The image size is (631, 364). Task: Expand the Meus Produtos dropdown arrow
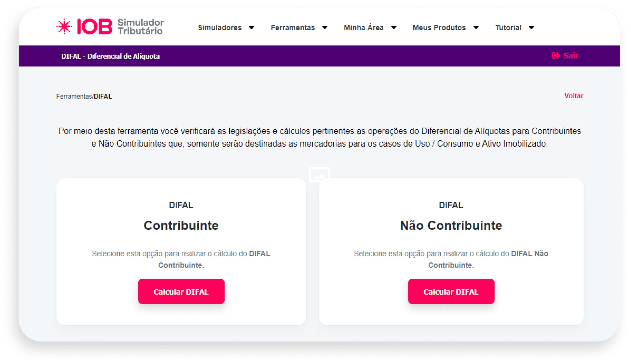[x=476, y=27]
